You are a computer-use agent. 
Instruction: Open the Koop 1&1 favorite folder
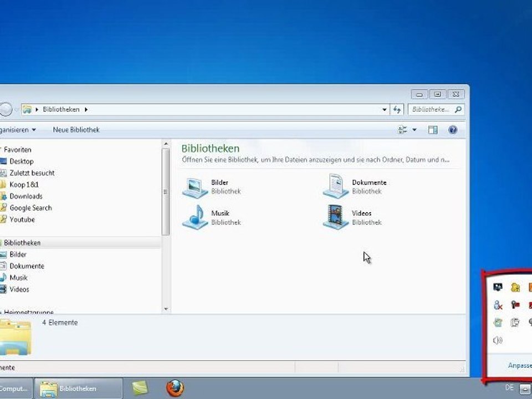(24, 185)
